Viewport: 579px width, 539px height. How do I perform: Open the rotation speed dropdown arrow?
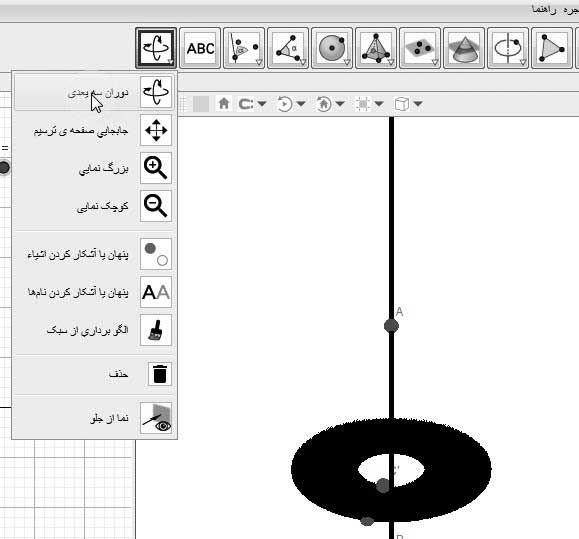point(301,104)
